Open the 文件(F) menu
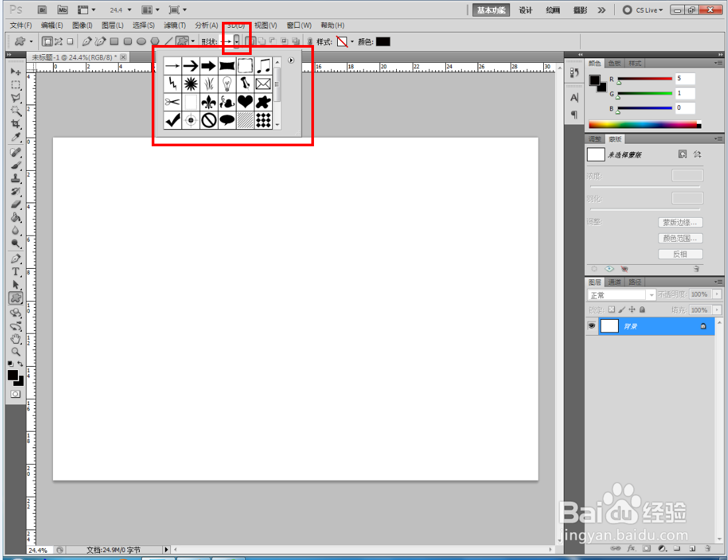The image size is (728, 560). (x=21, y=26)
